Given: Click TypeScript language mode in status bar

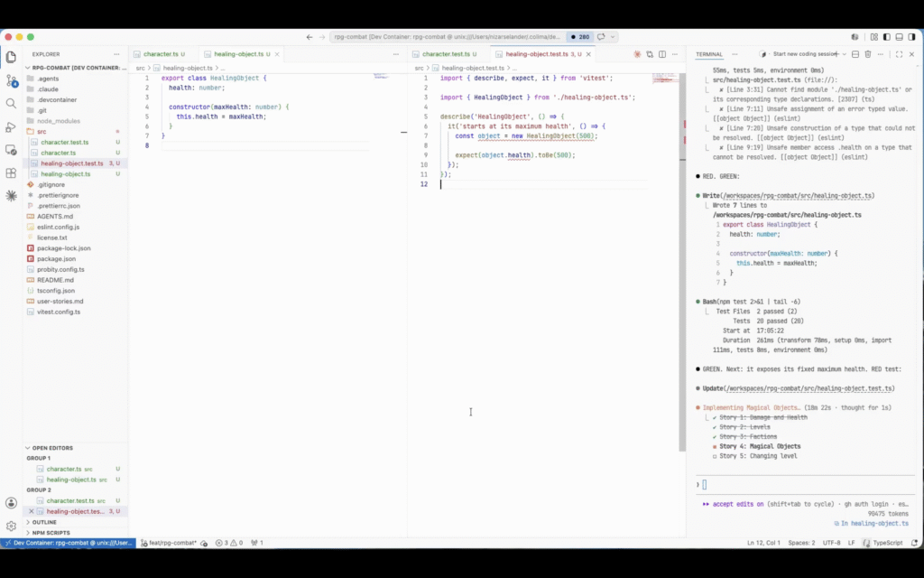Looking at the screenshot, I should 888,543.
